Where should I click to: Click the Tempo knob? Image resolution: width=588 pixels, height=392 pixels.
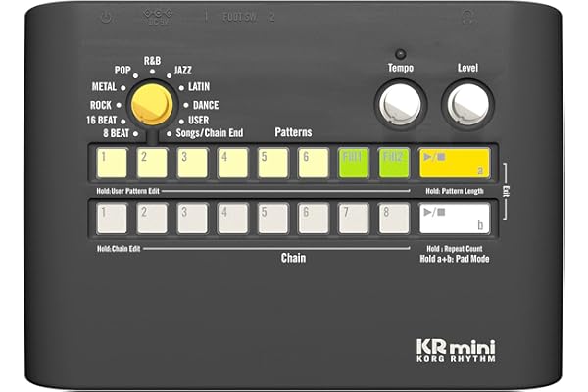click(x=401, y=103)
